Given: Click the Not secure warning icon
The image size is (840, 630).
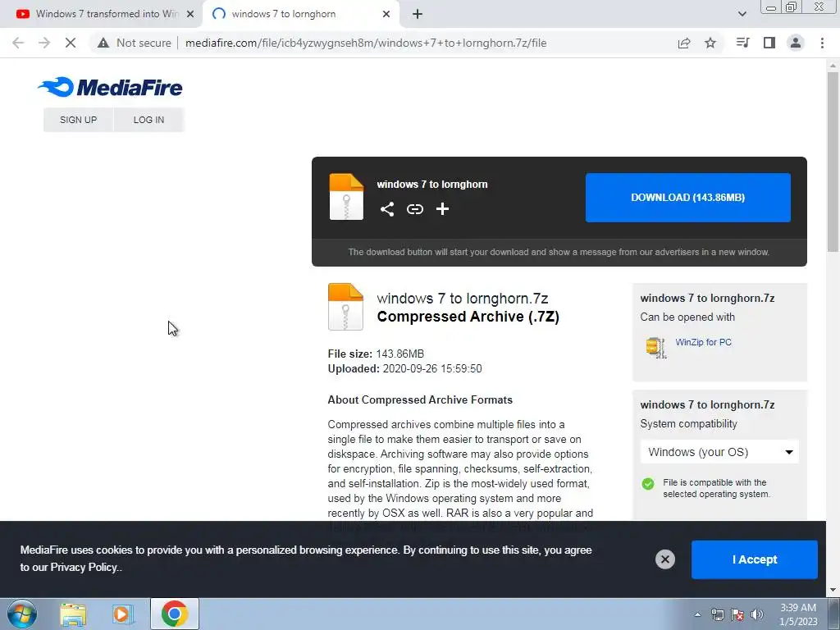Looking at the screenshot, I should point(103,43).
